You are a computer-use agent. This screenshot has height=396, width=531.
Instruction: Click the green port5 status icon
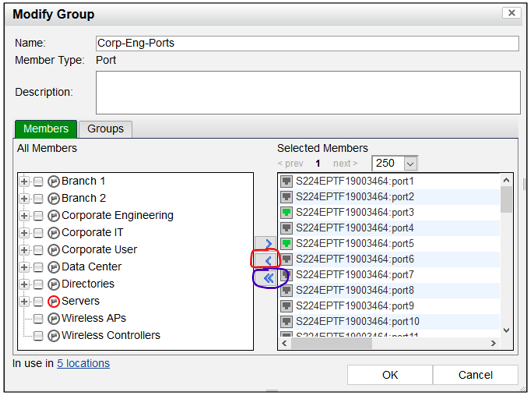pos(286,244)
